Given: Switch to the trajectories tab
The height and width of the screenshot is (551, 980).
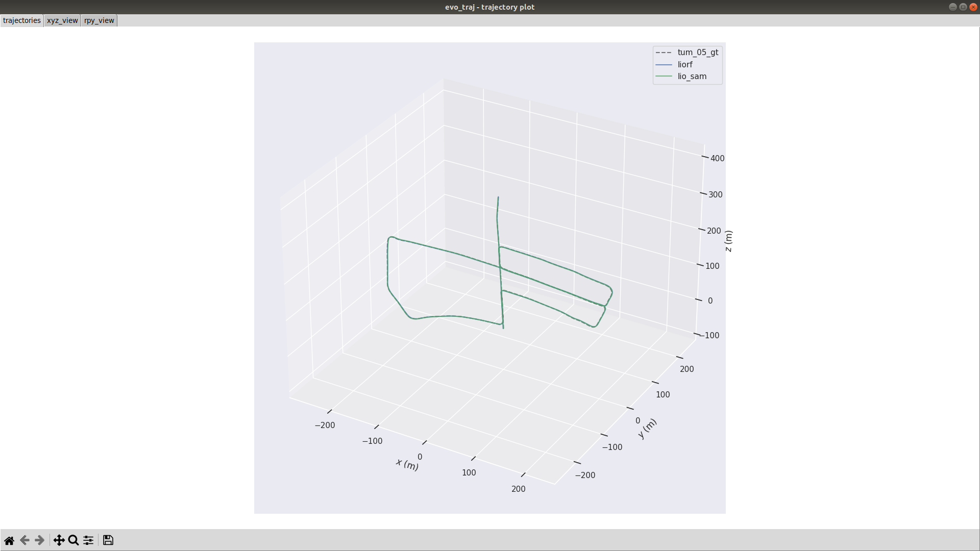Looking at the screenshot, I should tap(22, 20).
